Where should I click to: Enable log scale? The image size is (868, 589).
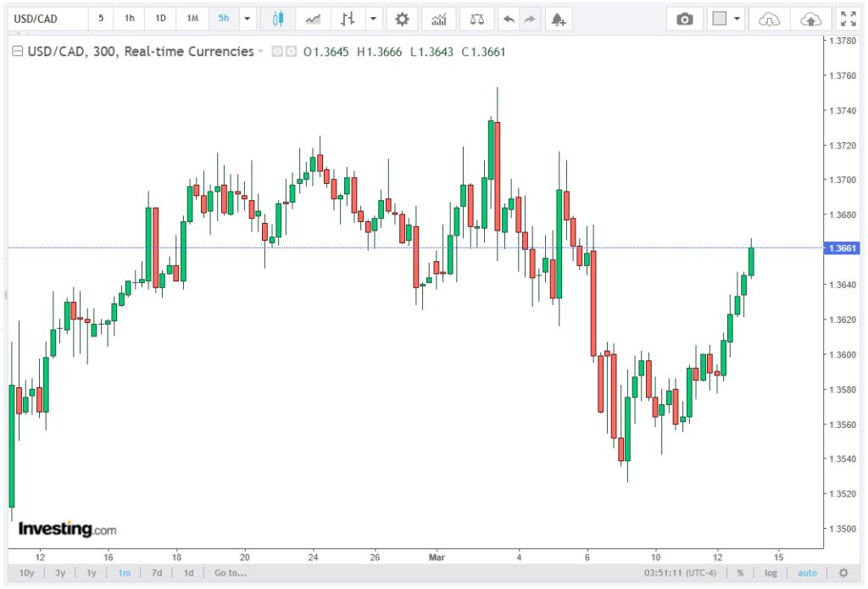pyautogui.click(x=771, y=573)
